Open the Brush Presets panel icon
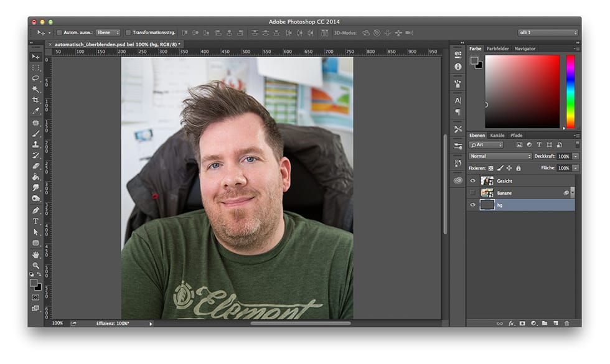The height and width of the screenshot is (364, 610). coord(458,146)
